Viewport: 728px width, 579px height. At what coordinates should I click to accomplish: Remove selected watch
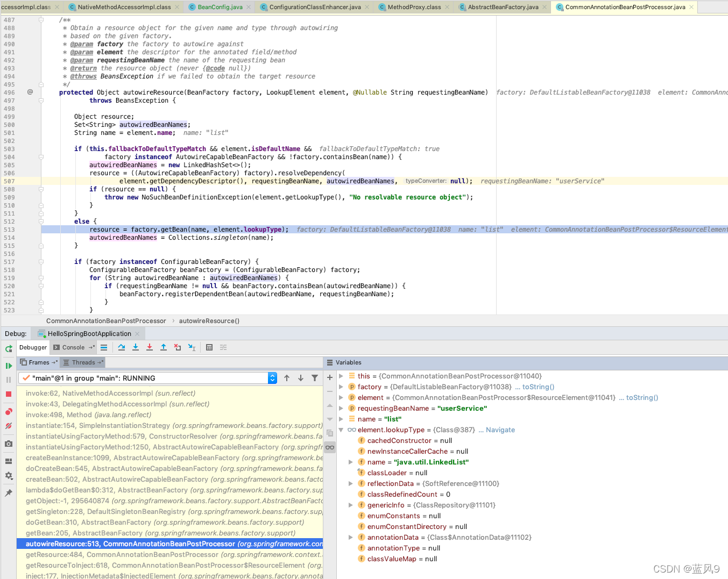point(330,391)
